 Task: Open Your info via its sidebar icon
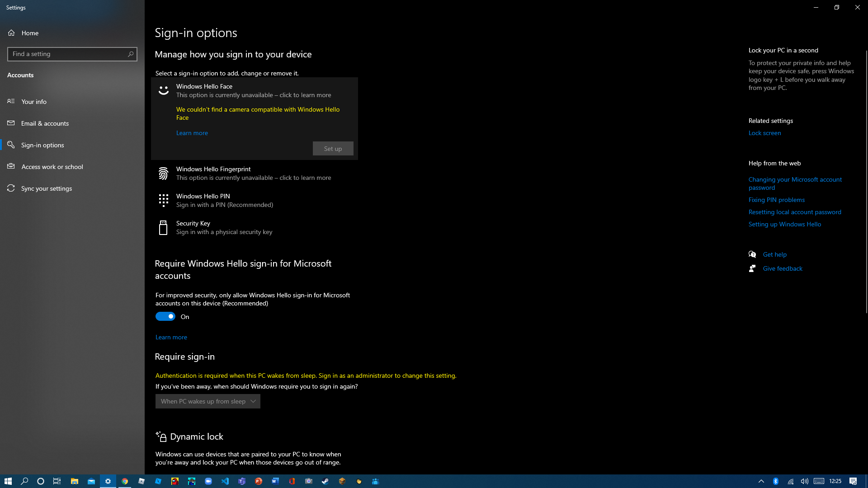tap(11, 101)
